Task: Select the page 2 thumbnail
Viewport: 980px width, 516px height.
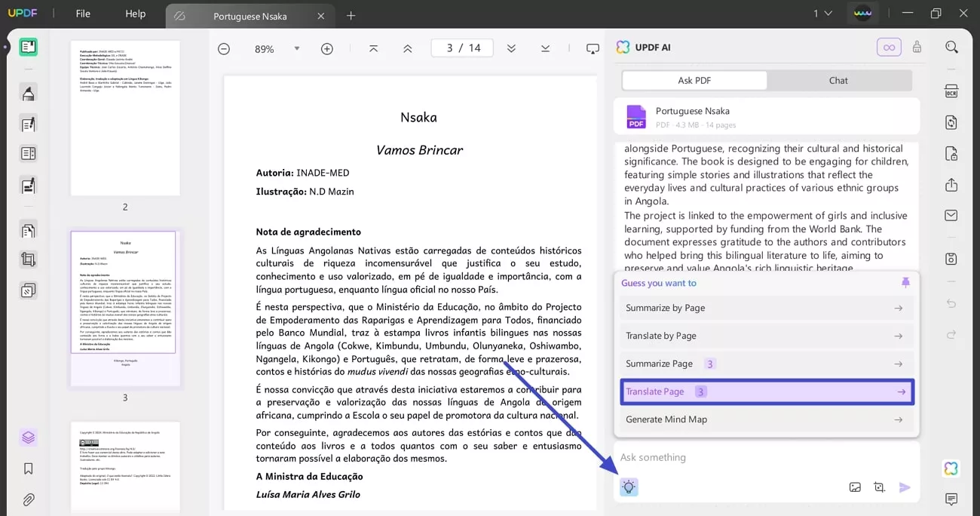Action: tap(125, 118)
